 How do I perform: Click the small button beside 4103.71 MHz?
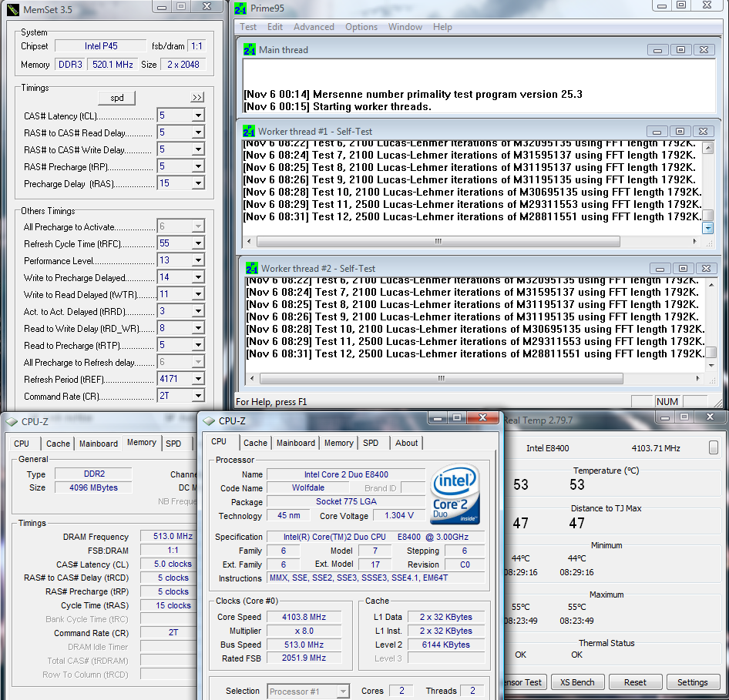click(x=714, y=447)
